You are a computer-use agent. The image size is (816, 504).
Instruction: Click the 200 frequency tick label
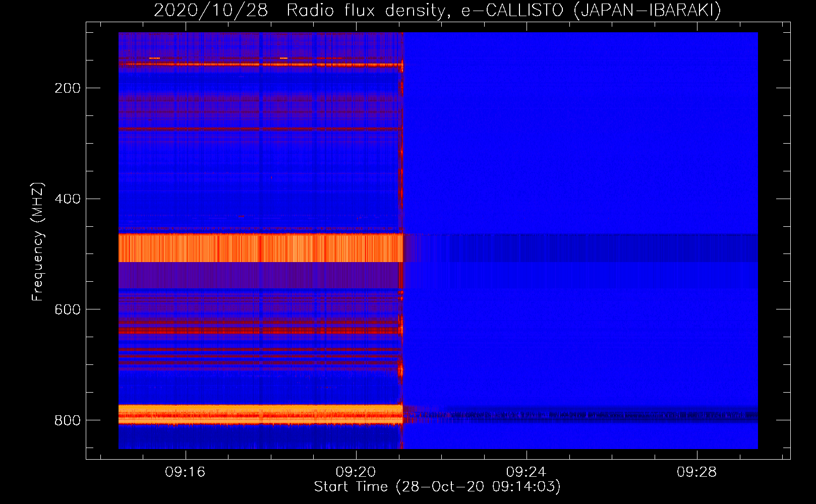pyautogui.click(x=68, y=88)
